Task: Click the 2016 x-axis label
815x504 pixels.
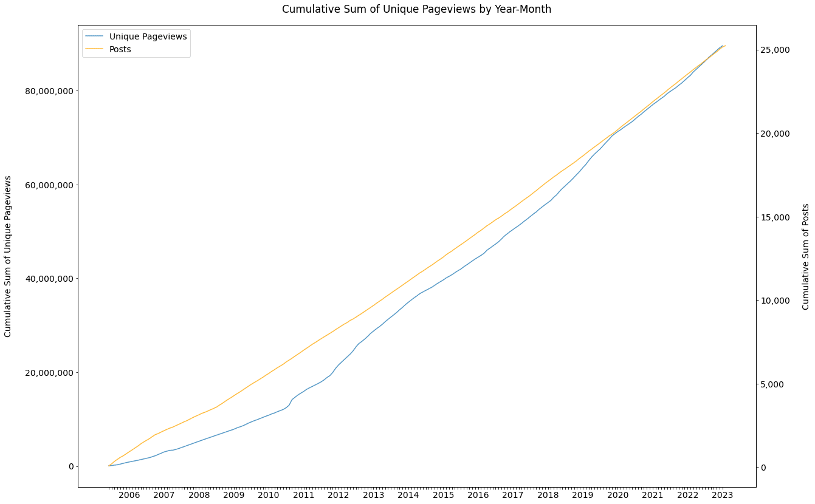Action: [478, 495]
